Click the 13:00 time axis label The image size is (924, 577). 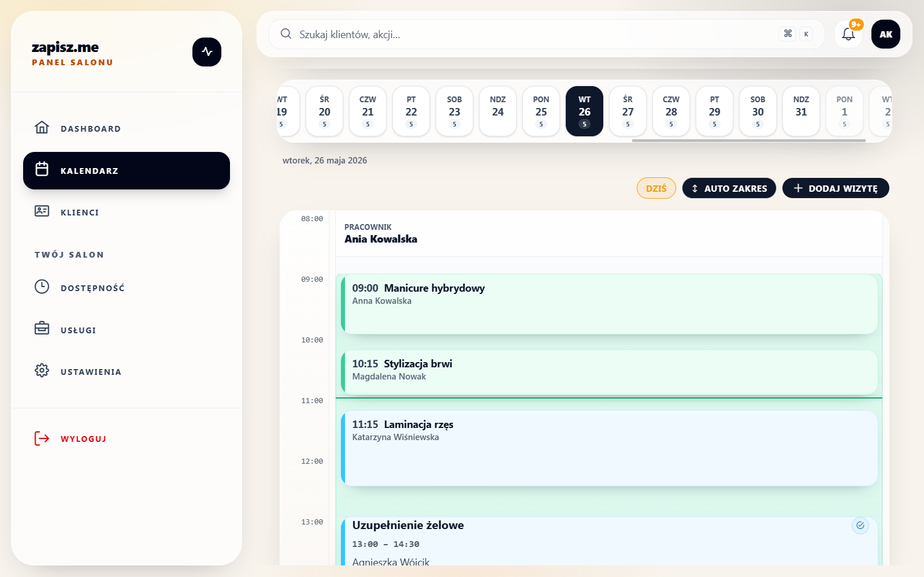click(312, 522)
